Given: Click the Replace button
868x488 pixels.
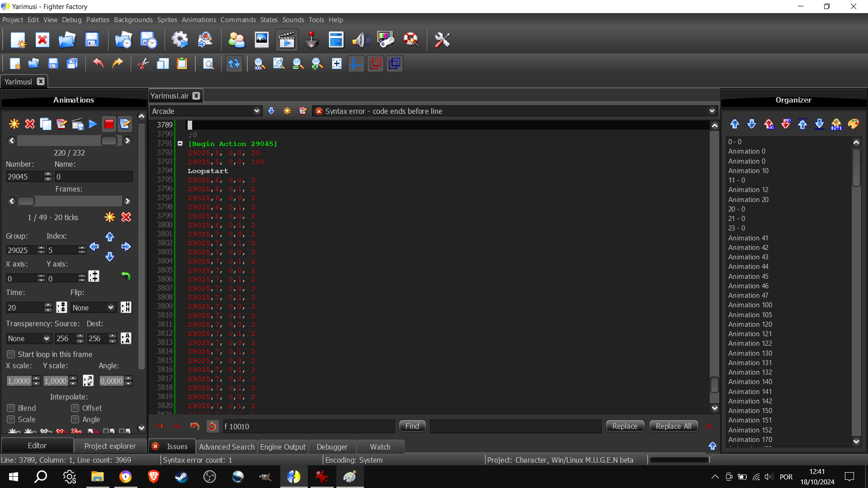Looking at the screenshot, I should (x=625, y=426).
